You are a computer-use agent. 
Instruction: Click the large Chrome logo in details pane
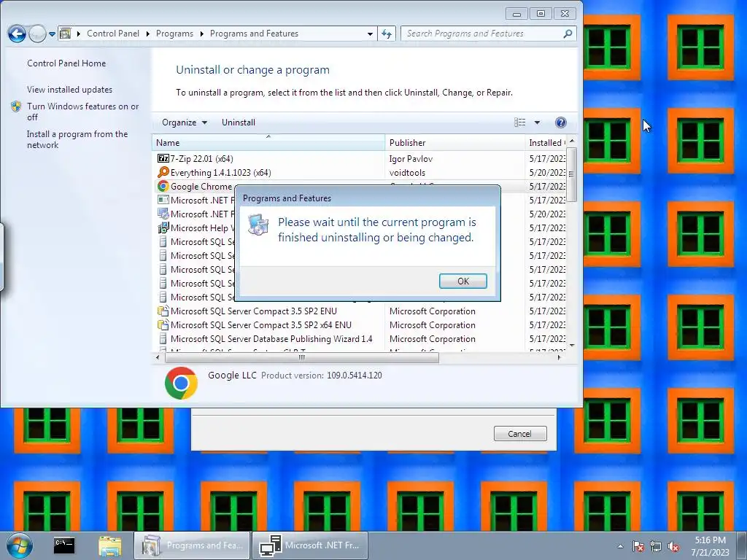click(x=181, y=383)
